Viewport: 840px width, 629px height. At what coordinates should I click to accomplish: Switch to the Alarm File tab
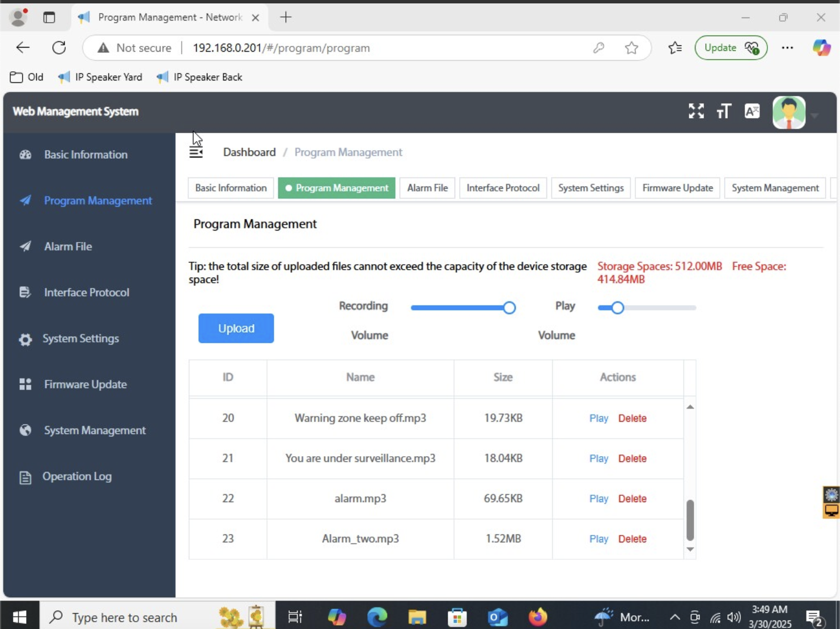[427, 188]
